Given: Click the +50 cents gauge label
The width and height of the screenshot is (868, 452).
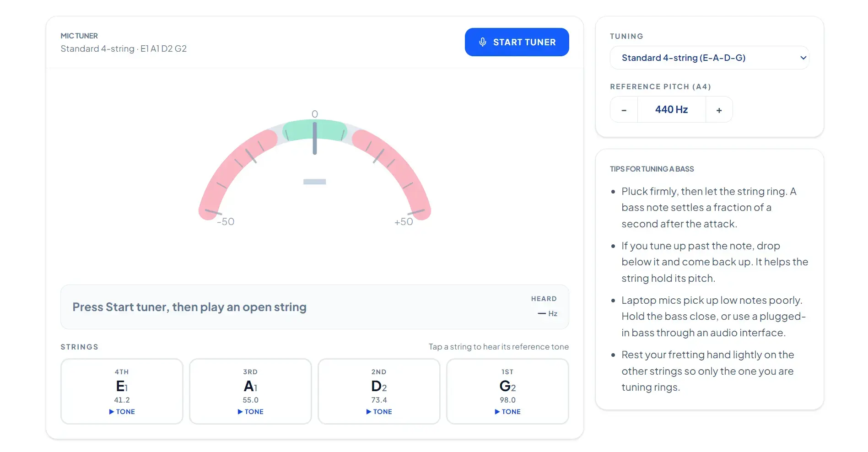Looking at the screenshot, I should tap(404, 222).
